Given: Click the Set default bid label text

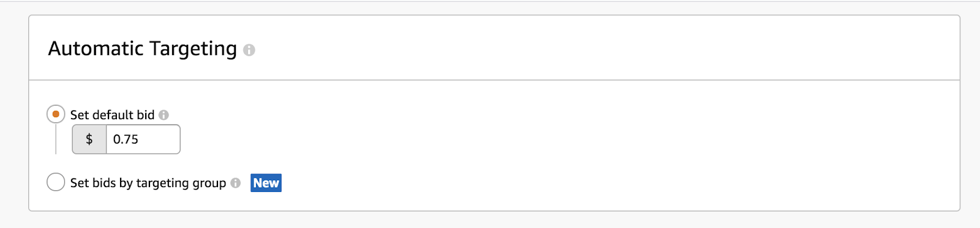Looking at the screenshot, I should click(x=112, y=115).
